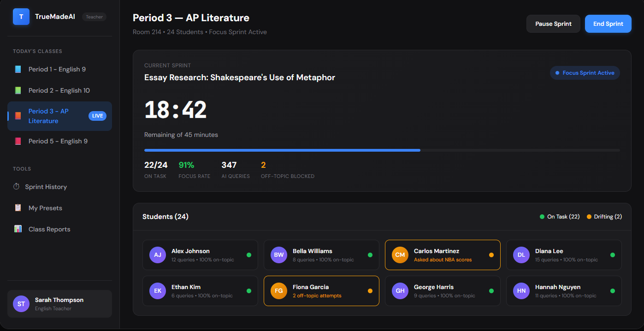Click the Pause Sprint button
644x331 pixels.
[x=553, y=24]
